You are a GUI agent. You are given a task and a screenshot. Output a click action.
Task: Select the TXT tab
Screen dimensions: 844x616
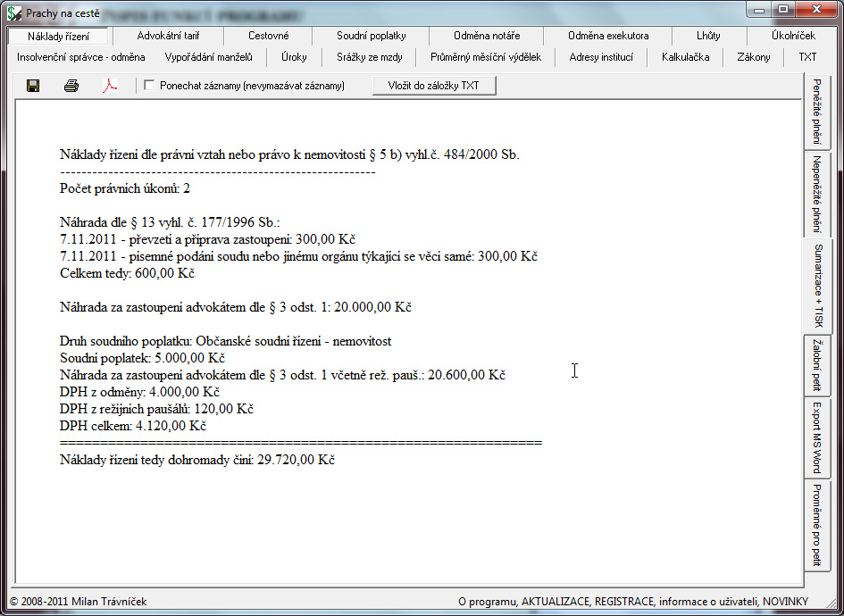click(806, 57)
